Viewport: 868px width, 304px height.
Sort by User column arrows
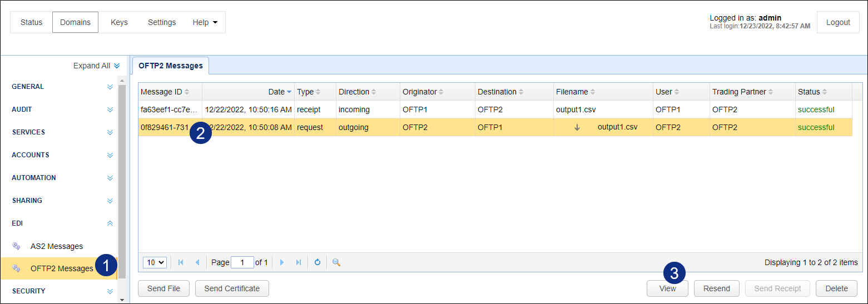[677, 92]
